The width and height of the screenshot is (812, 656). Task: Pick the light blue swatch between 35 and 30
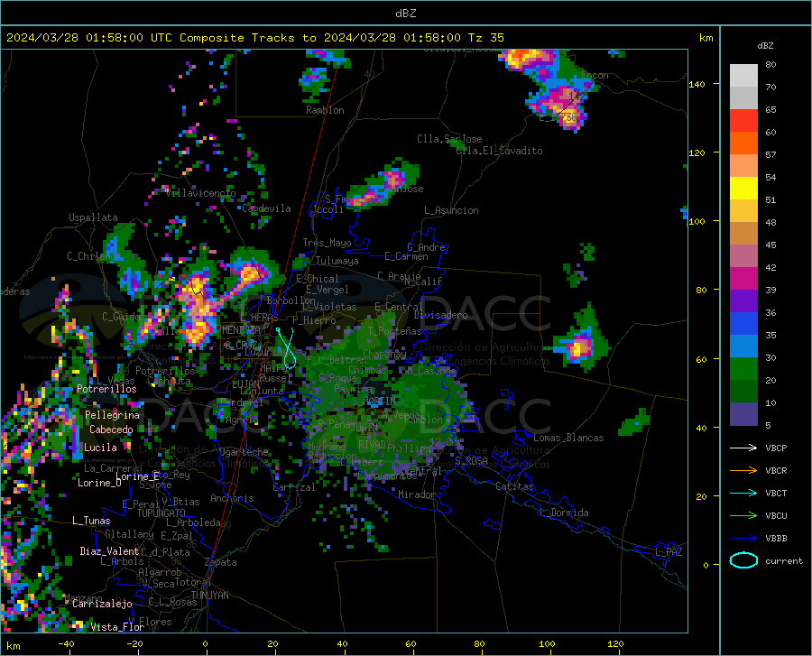743,346
